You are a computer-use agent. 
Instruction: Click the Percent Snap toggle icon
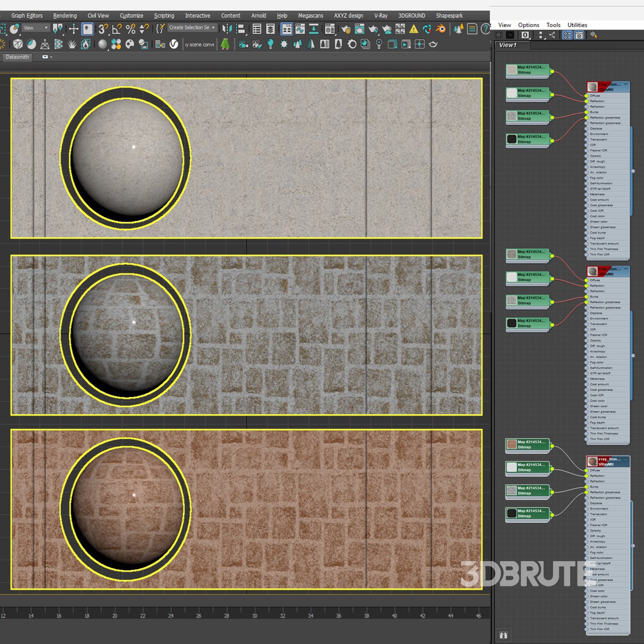click(x=131, y=29)
